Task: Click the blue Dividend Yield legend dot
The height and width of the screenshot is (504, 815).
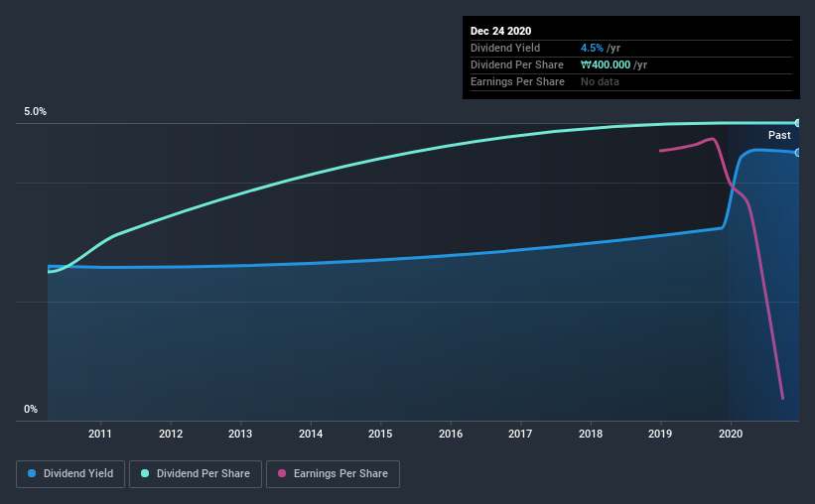Action: click(32, 473)
